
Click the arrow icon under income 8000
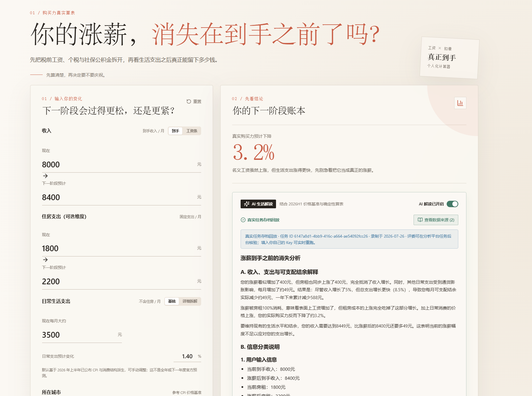(x=45, y=176)
